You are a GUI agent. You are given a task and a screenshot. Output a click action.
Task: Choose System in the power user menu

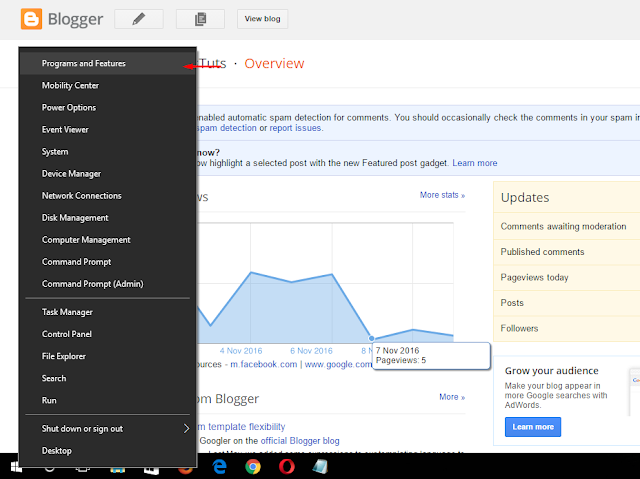108,151
